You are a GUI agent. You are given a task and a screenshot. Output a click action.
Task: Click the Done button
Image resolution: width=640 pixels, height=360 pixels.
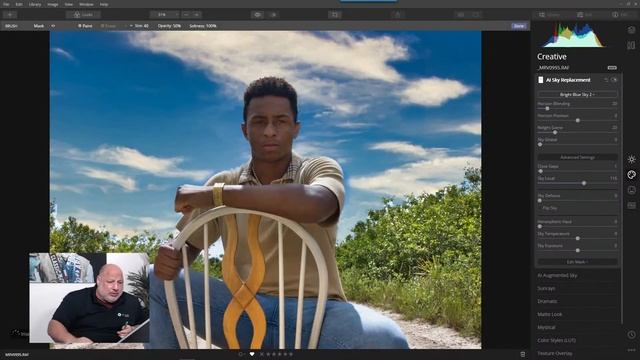(x=519, y=26)
